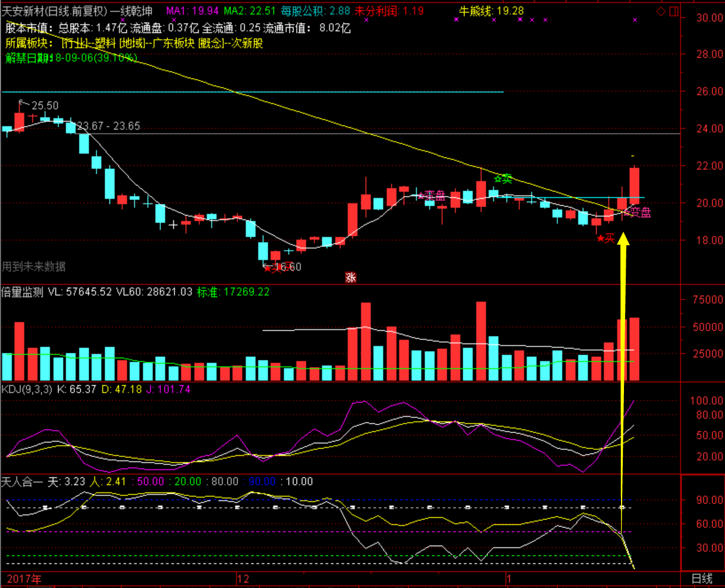Click the tallest red candlestick near 22.00
The width and height of the screenshot is (725, 588).
[635, 186]
